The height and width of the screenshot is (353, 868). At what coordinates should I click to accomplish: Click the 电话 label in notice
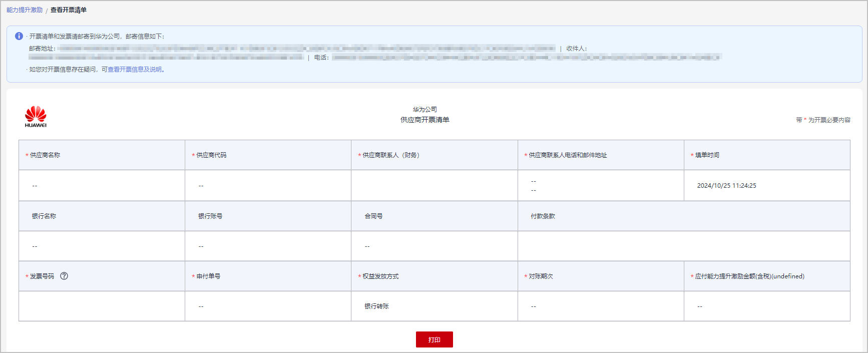tap(321, 58)
